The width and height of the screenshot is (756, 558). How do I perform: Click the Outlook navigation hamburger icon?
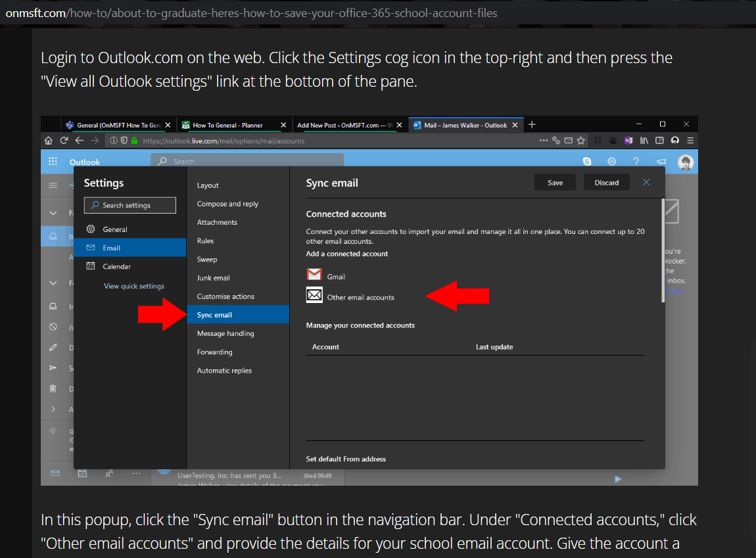(53, 185)
